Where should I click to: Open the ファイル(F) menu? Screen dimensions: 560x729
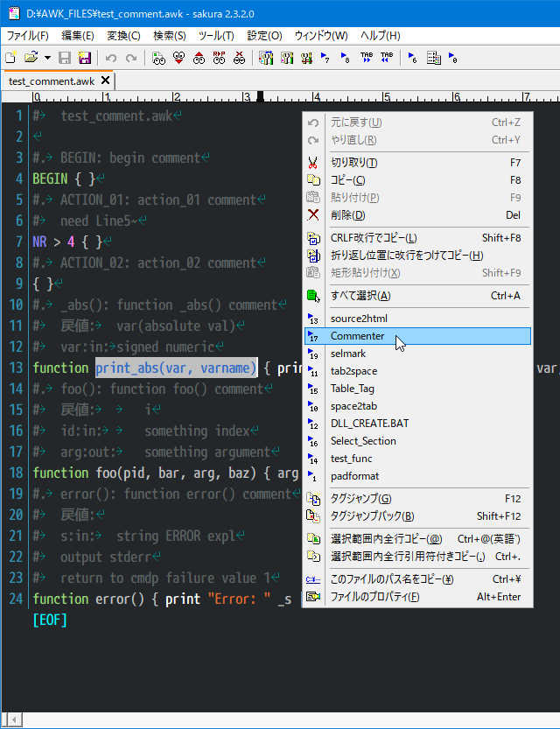click(28, 36)
